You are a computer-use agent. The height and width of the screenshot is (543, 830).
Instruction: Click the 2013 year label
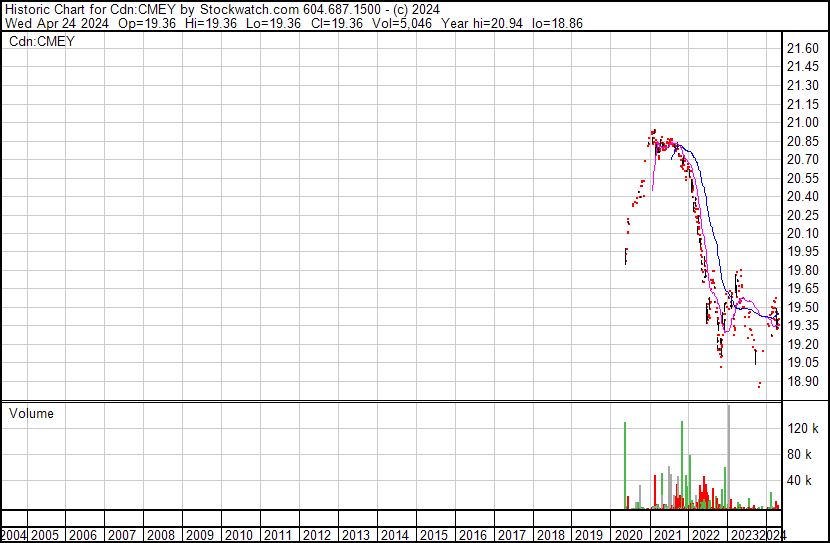356,535
